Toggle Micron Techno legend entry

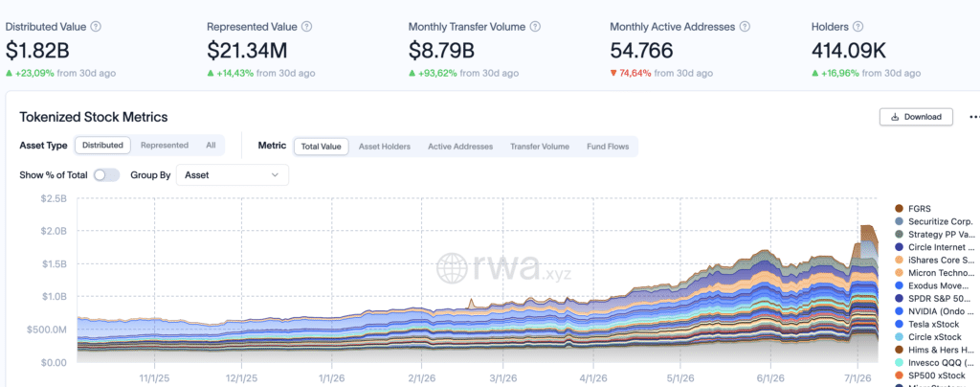coord(934,273)
